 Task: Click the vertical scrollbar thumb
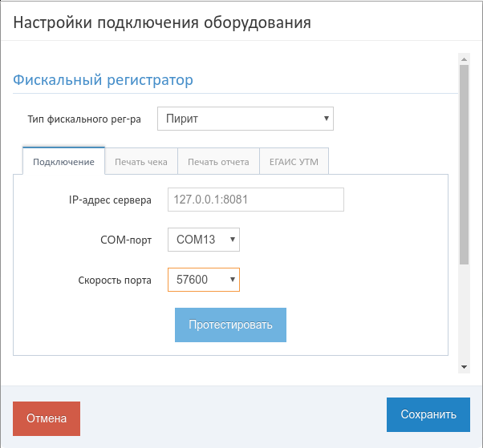tap(464, 164)
